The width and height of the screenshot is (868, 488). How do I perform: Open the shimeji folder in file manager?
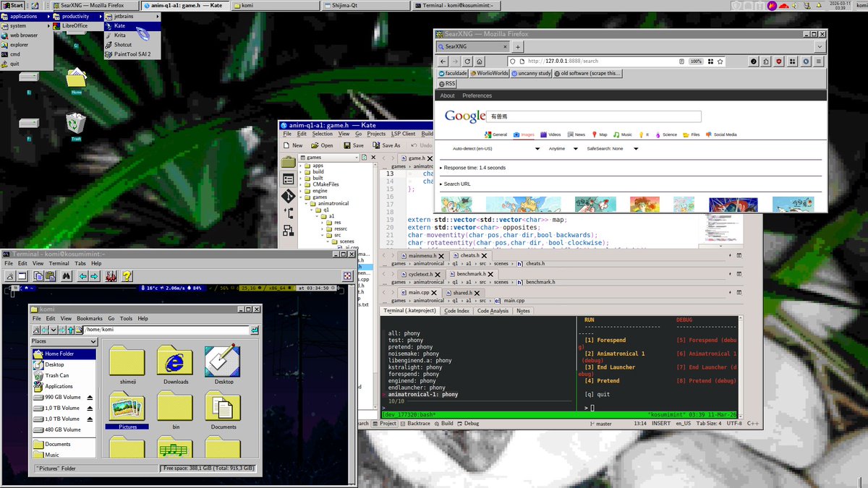[x=127, y=365]
